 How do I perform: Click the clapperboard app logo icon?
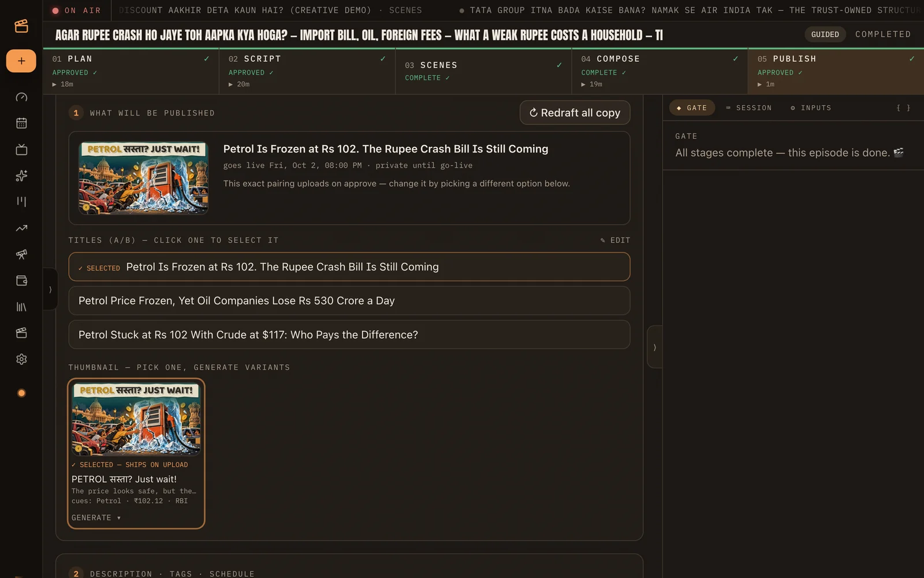coord(21,26)
